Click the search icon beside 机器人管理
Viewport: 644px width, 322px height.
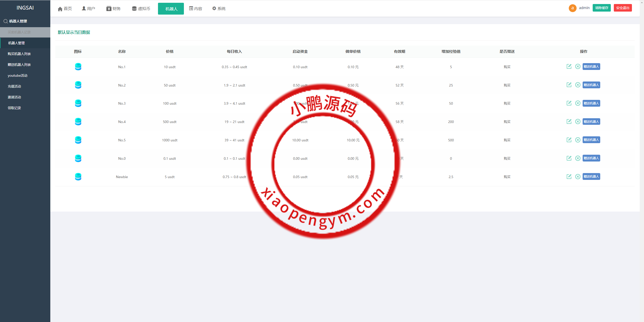(x=6, y=21)
